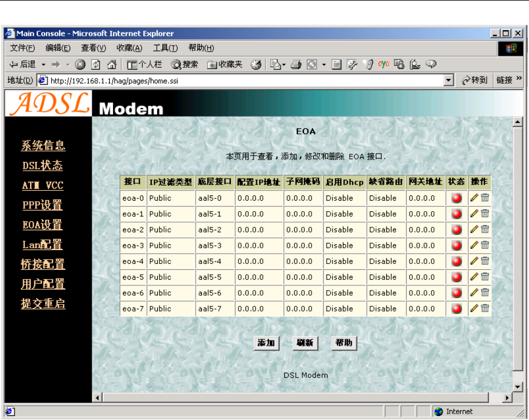529x420 pixels.
Task: Delete the eoa-4 interface via trash icon
Action: pyautogui.click(x=485, y=261)
